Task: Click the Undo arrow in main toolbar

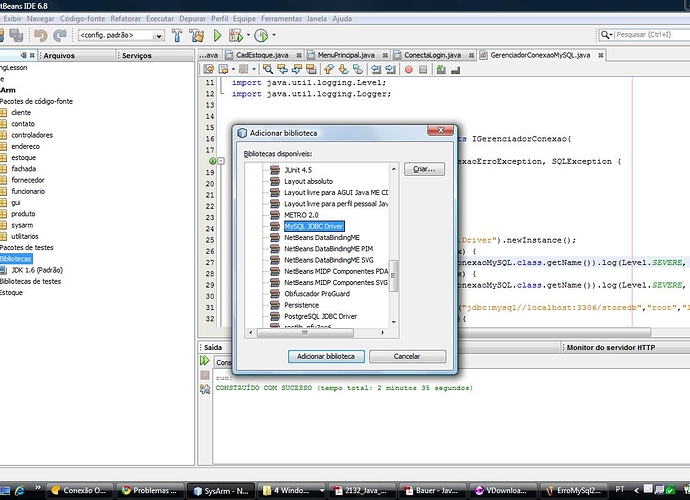Action: point(40,35)
